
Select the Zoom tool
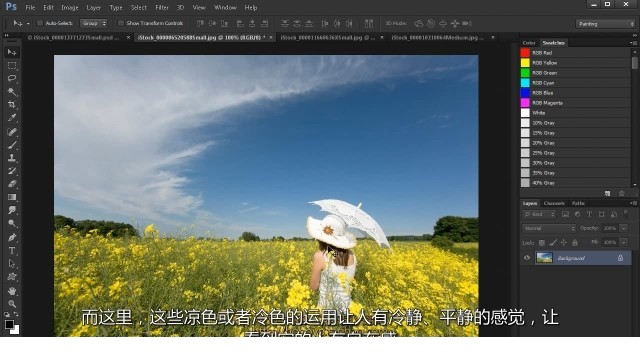tap(12, 304)
